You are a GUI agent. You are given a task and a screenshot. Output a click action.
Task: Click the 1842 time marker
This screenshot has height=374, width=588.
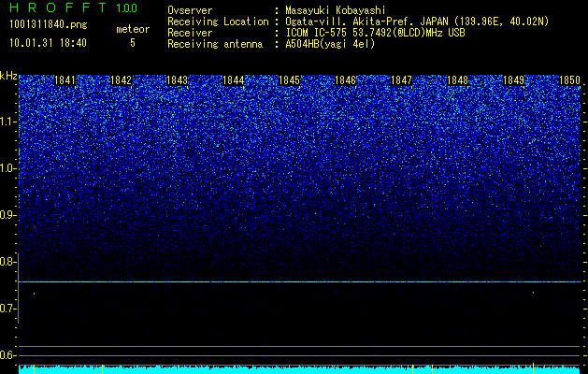pos(122,80)
